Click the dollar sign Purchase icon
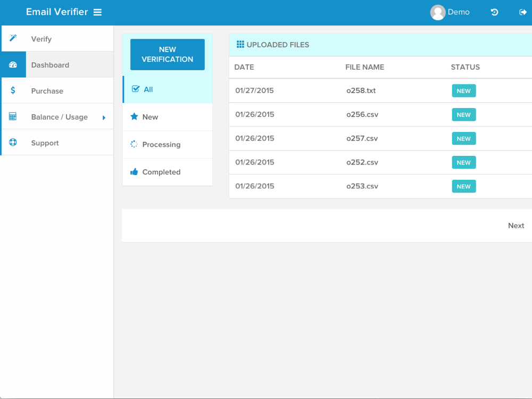The width and height of the screenshot is (532, 399). click(13, 90)
